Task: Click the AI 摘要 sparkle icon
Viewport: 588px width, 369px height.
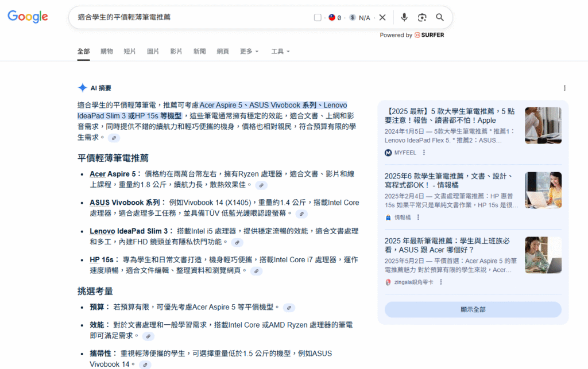Action: click(x=82, y=87)
